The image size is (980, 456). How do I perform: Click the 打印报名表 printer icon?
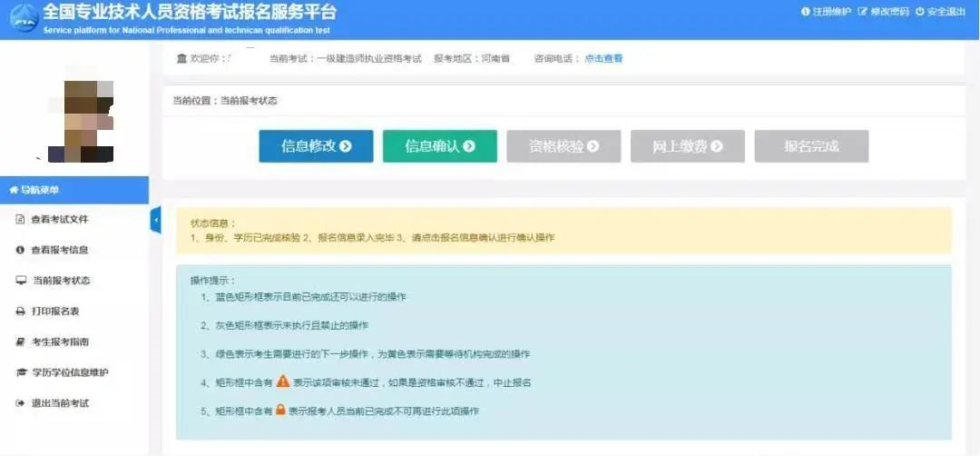point(20,312)
